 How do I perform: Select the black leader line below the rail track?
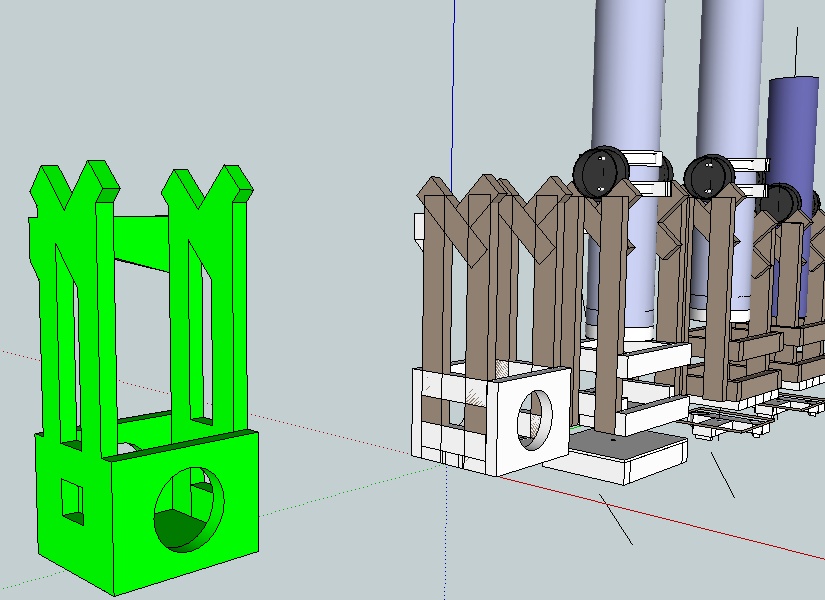coord(723,475)
